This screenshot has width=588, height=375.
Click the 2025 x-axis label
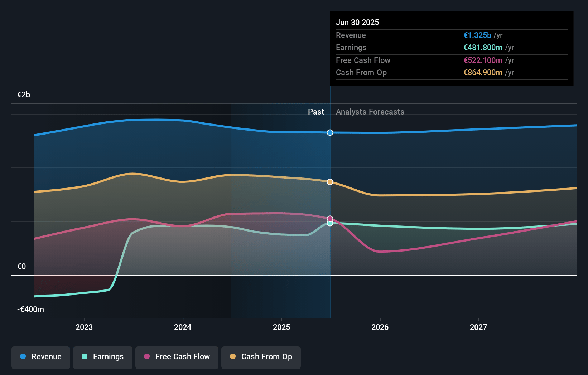[x=281, y=327]
